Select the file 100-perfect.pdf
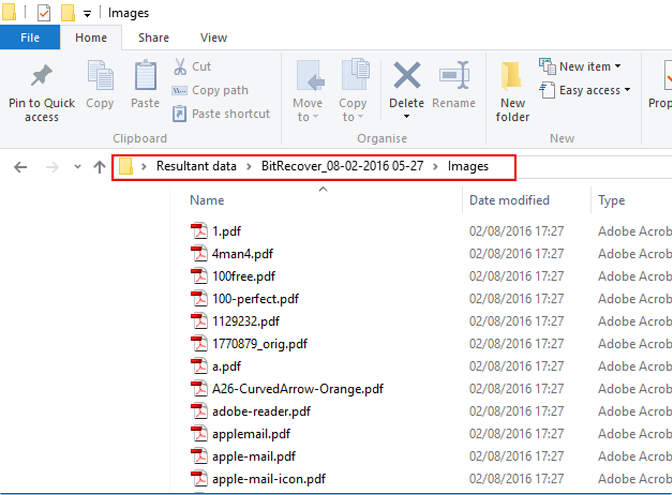This screenshot has height=495, width=672. tap(255, 298)
